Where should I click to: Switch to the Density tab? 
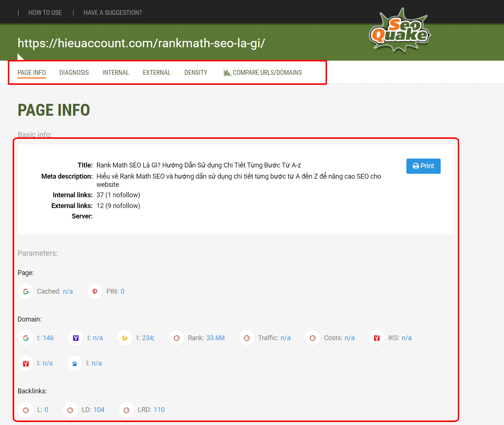tap(196, 73)
